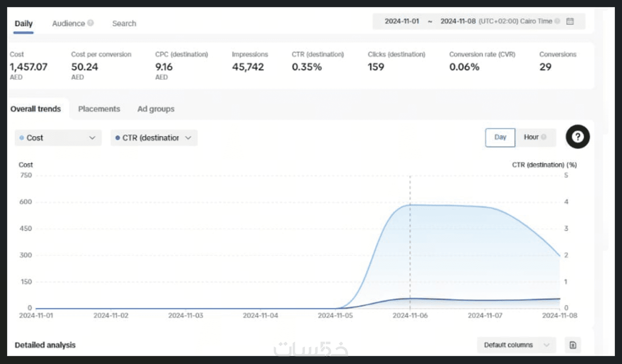Open the Search tab

coord(124,23)
